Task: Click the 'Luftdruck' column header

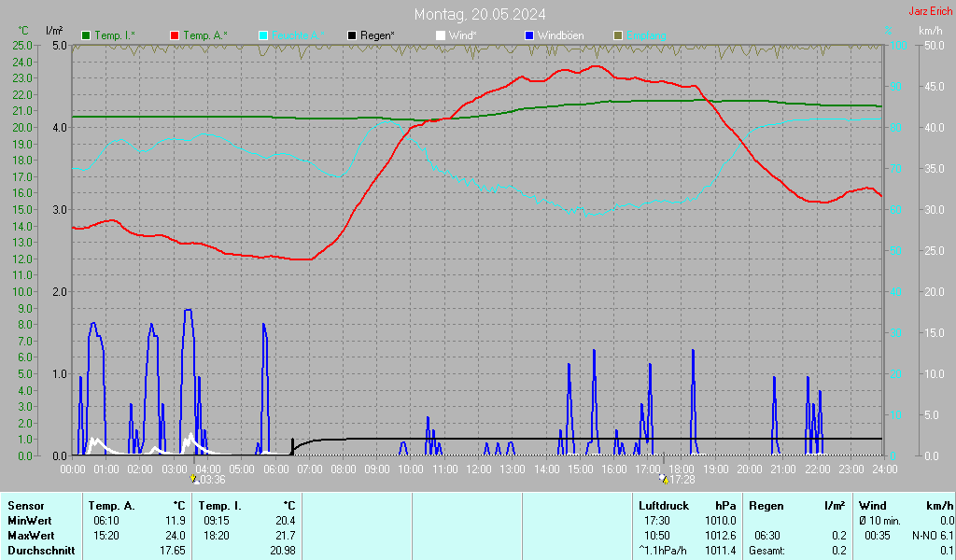Action: (664, 506)
